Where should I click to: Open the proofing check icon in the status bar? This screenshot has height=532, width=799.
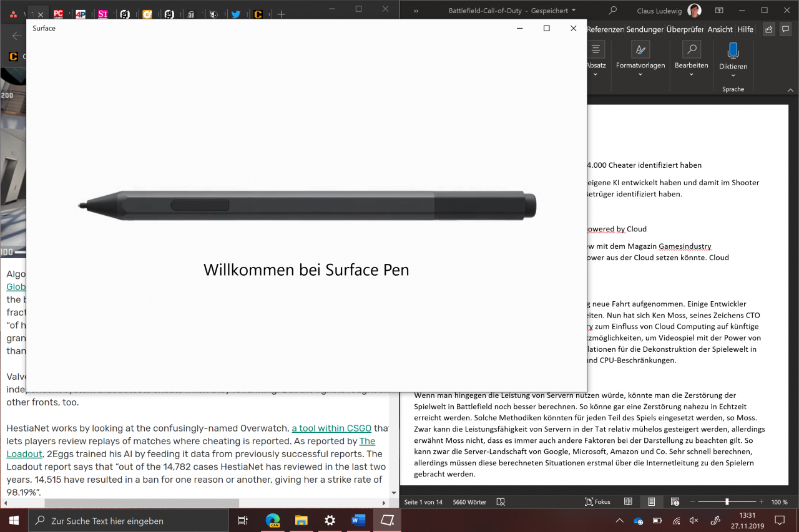click(x=500, y=501)
